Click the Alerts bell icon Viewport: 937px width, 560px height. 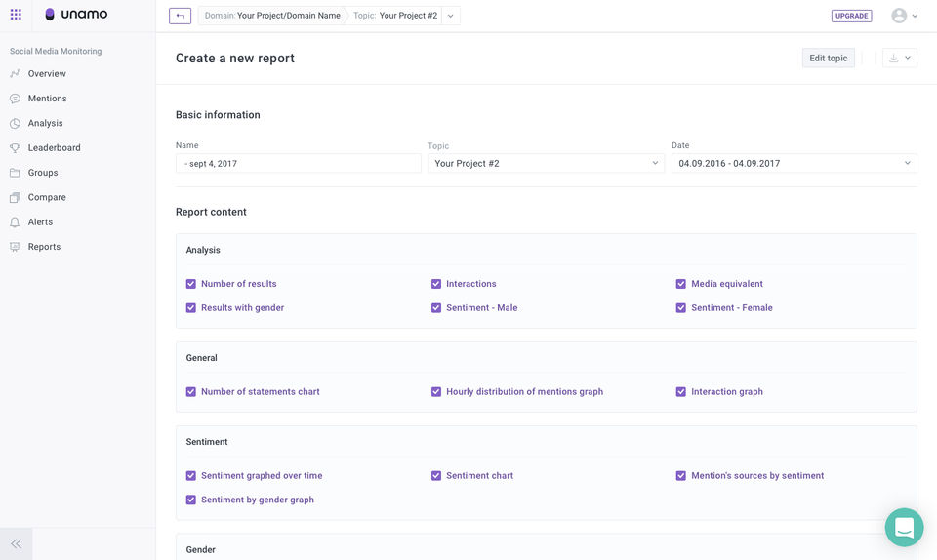[15, 222]
